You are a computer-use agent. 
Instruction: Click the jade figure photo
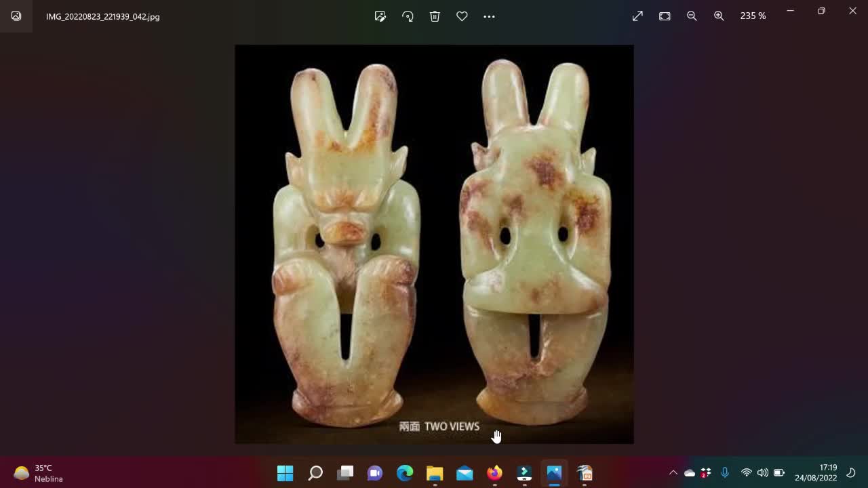pyautogui.click(x=434, y=244)
